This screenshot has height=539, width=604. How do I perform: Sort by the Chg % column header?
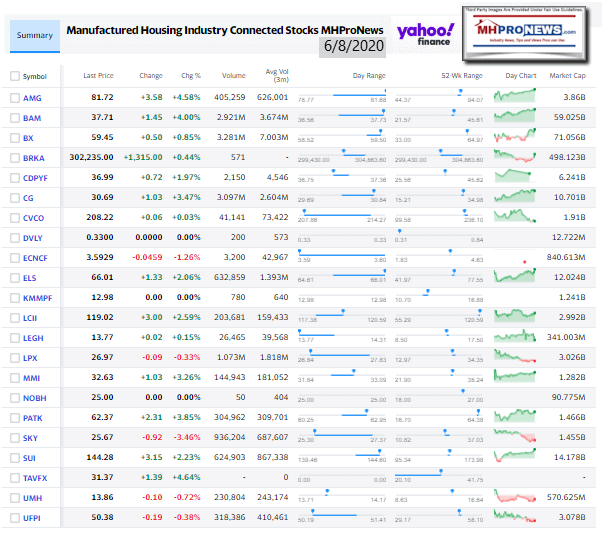point(189,76)
